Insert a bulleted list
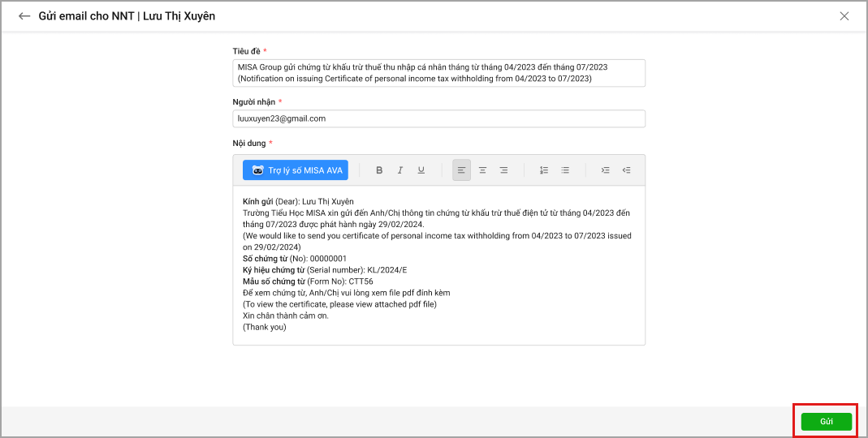The image size is (868, 438). pyautogui.click(x=565, y=170)
